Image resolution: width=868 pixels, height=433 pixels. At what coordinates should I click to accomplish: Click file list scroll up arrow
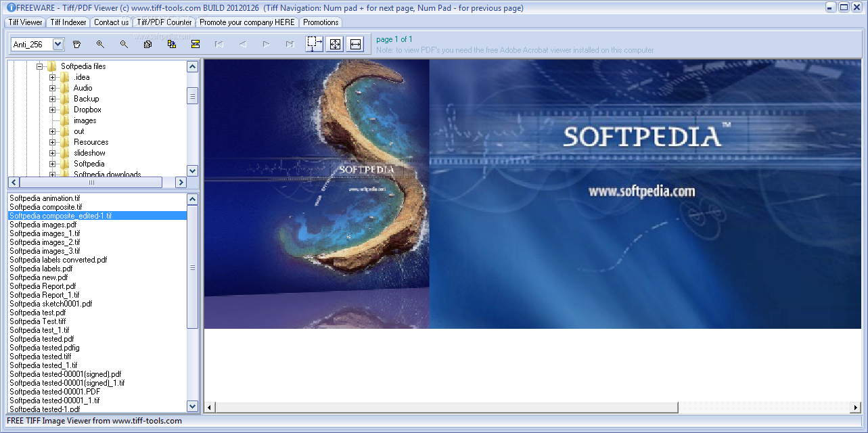193,199
